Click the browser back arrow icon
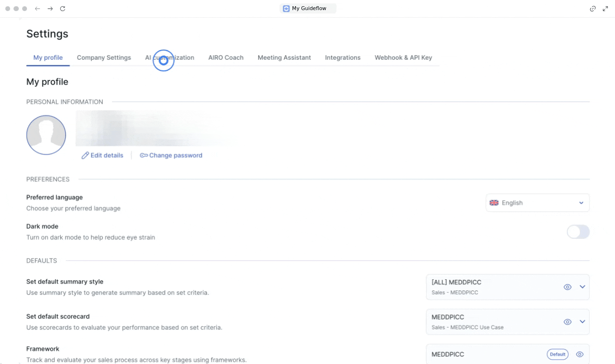615x364 pixels. 38,9
